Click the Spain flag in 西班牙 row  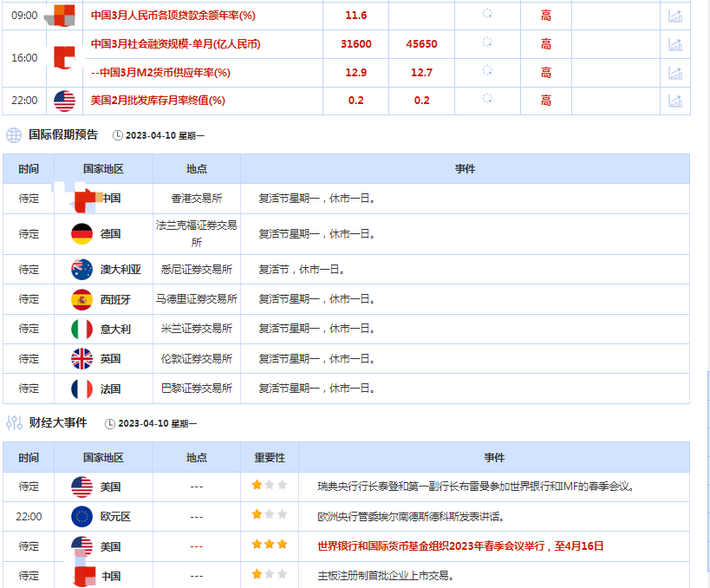pyautogui.click(x=81, y=299)
